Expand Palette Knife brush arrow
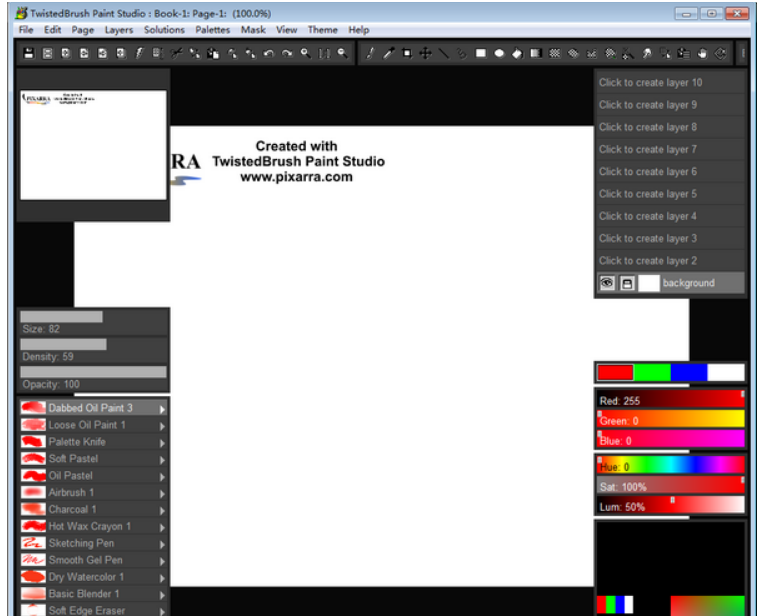The height and width of the screenshot is (616, 762). tap(162, 443)
